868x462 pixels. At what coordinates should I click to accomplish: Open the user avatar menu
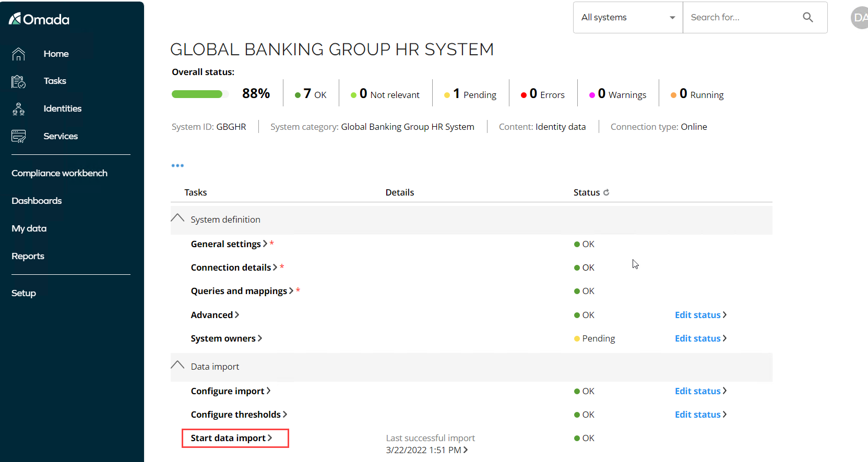(860, 18)
